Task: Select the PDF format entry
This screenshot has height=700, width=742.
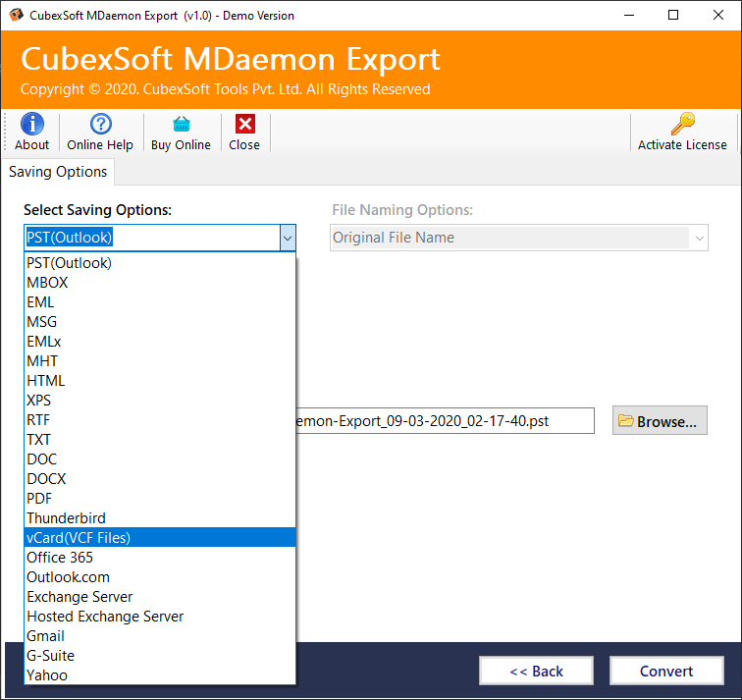Action: tap(39, 499)
